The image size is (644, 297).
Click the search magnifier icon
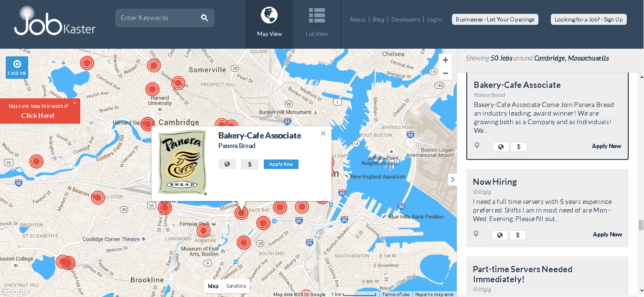tap(204, 18)
